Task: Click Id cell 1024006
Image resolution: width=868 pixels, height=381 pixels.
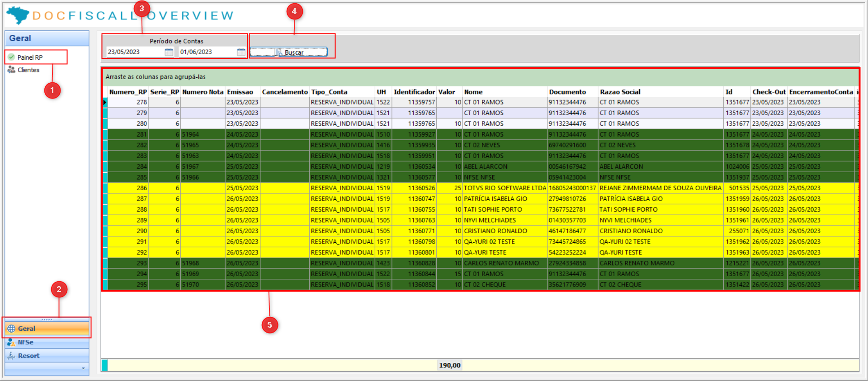Action: click(x=737, y=167)
